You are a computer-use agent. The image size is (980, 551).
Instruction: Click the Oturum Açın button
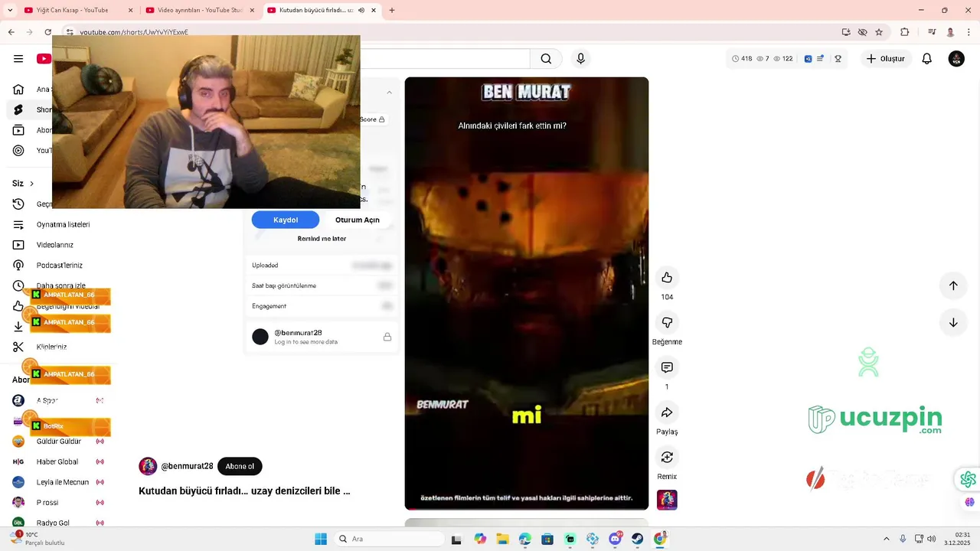coord(358,220)
